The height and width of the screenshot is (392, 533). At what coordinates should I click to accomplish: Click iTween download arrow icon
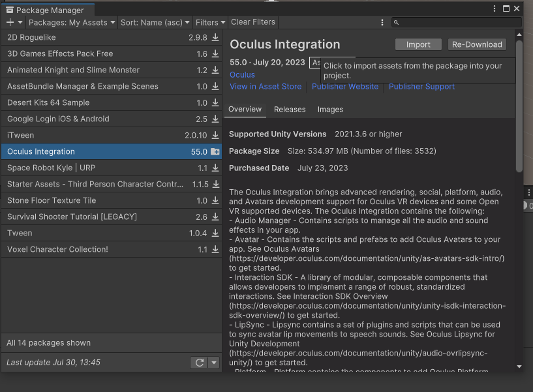pyautogui.click(x=215, y=135)
